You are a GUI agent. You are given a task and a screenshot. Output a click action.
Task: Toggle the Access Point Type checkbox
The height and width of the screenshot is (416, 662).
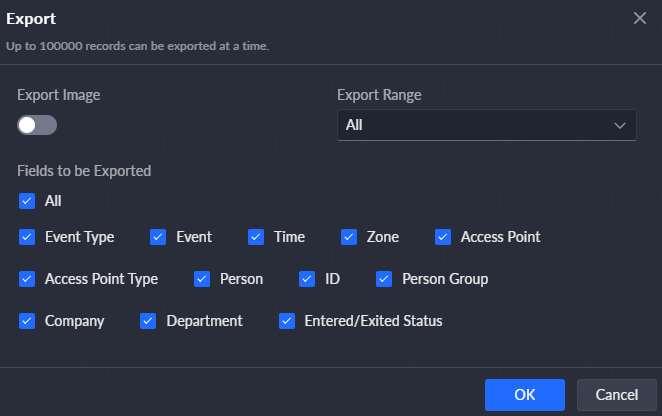[x=27, y=279]
